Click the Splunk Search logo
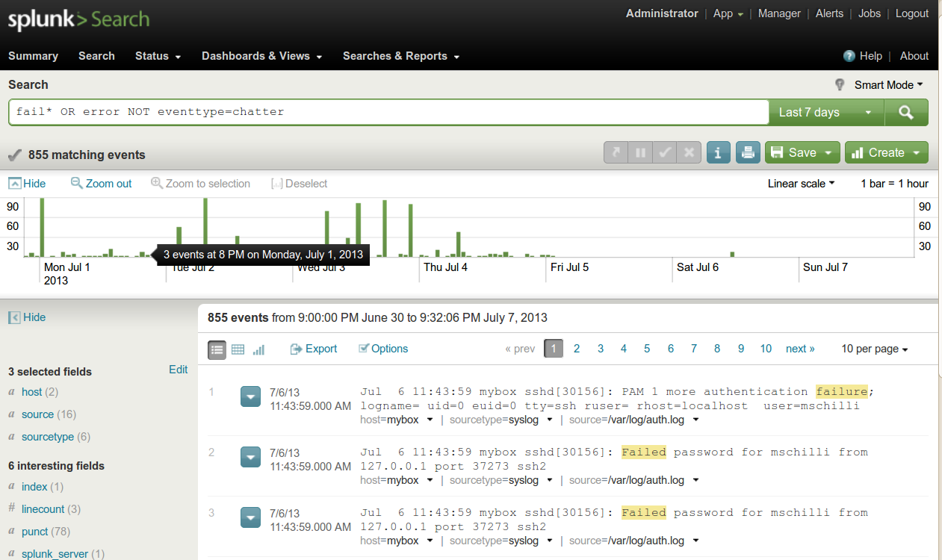The width and height of the screenshot is (942, 560). tap(78, 19)
